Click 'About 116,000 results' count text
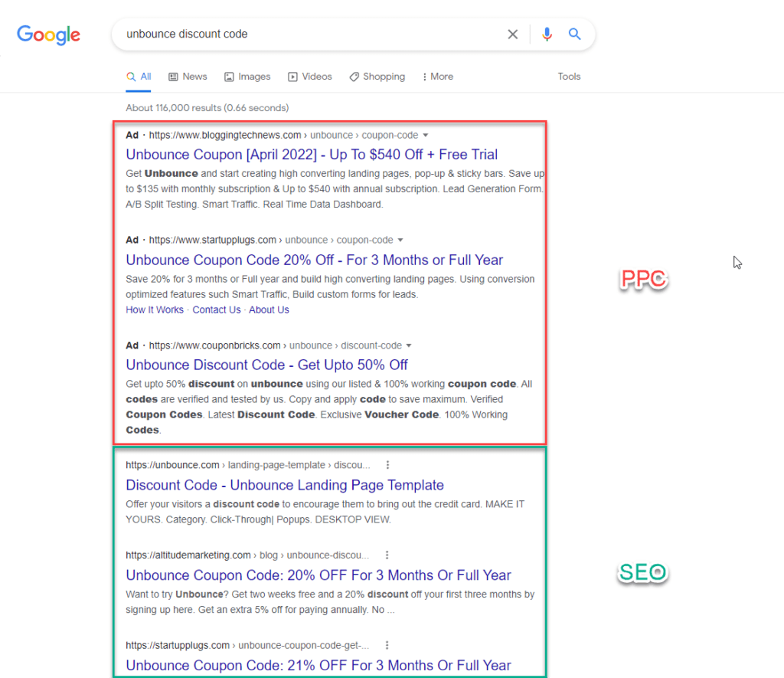784x678 pixels. pyautogui.click(x=207, y=108)
